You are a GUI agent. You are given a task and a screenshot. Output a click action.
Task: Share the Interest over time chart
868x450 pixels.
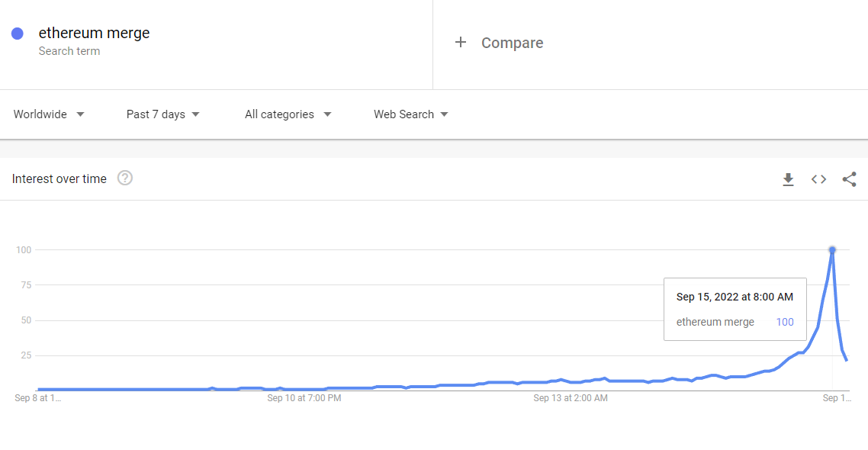tap(849, 179)
